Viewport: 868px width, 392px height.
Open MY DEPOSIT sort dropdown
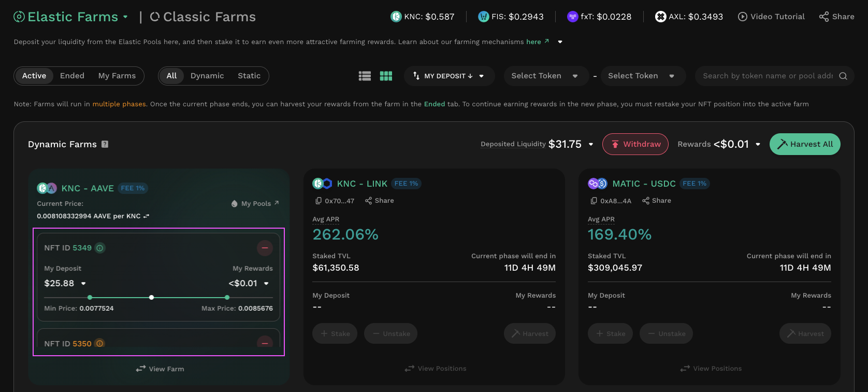click(449, 76)
